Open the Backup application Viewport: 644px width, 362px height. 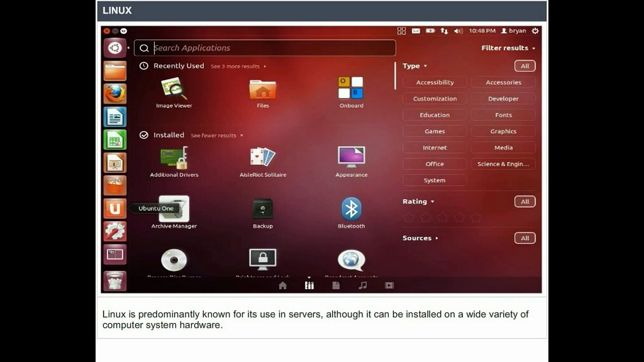pos(263,213)
